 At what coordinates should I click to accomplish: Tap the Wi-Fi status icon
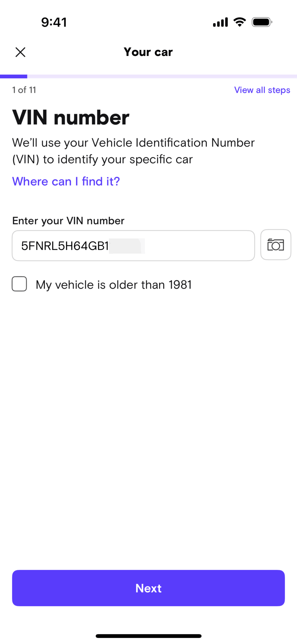click(240, 22)
